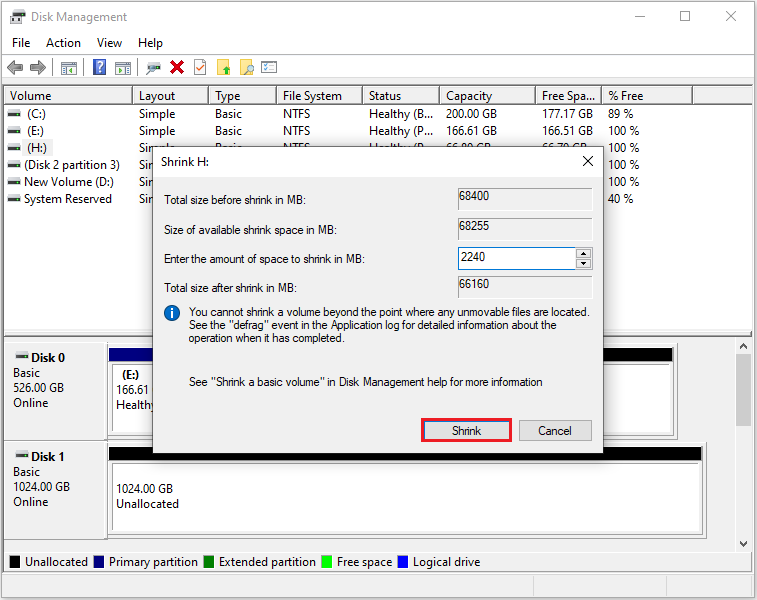Click the Cancel button in dialog

[x=555, y=430]
